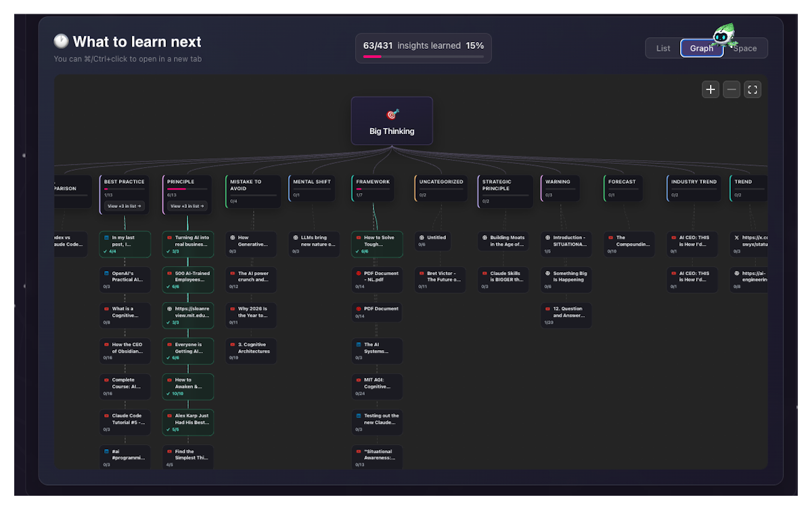Expand View +3 in list under Principle
Image resolution: width=812 pixels, height=510 pixels.
tap(187, 206)
